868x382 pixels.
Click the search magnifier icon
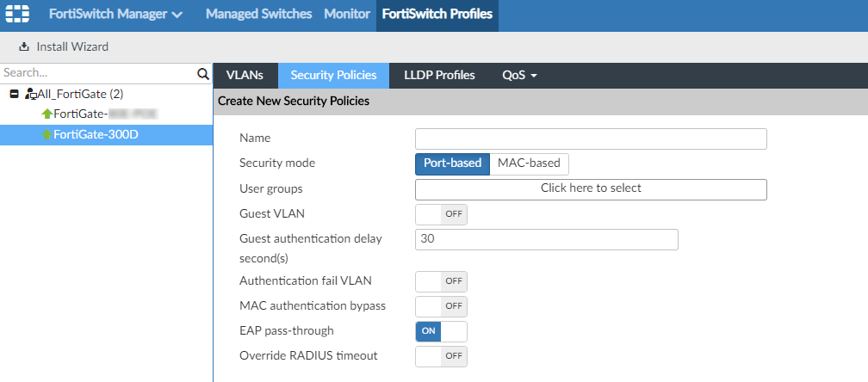[x=203, y=75]
